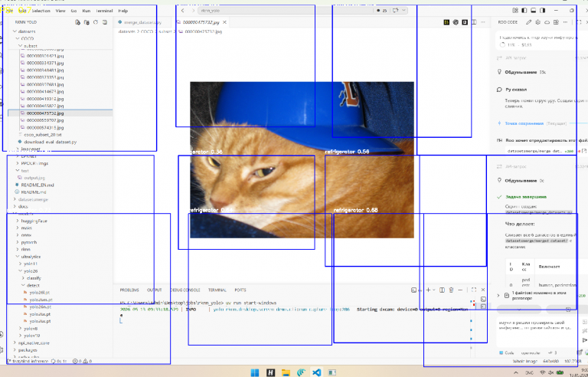Image resolution: width=588 pixels, height=377 pixels.
Task: Toggle the primary sidebar layout icon
Action: (524, 11)
